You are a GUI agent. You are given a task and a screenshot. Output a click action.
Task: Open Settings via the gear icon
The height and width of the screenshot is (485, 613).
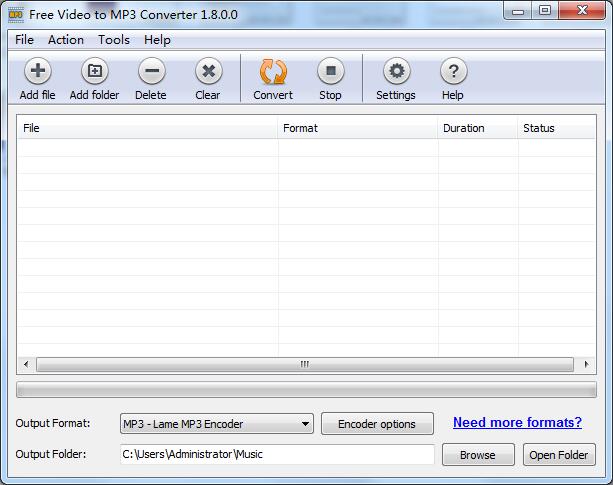[396, 72]
